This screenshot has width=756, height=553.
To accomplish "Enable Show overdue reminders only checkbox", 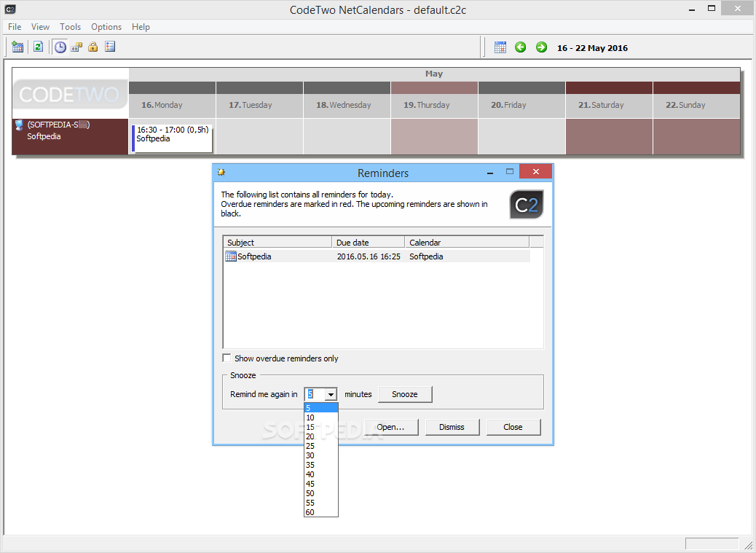I will click(227, 358).
